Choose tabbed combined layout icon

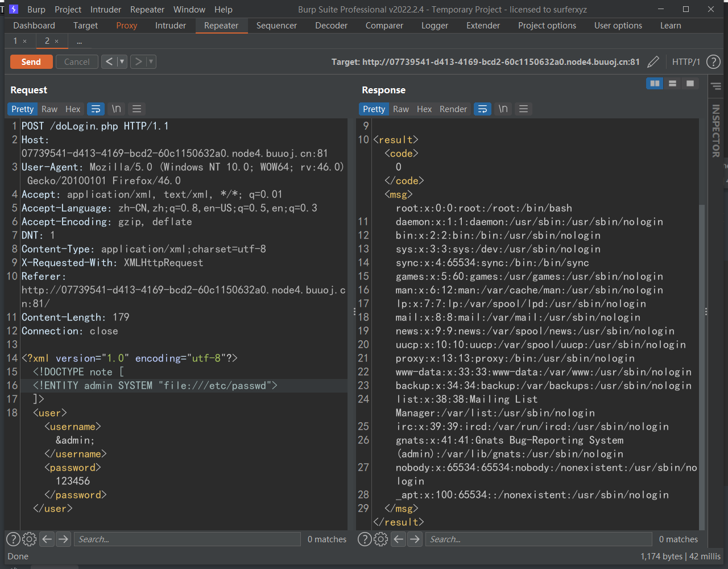click(x=690, y=84)
